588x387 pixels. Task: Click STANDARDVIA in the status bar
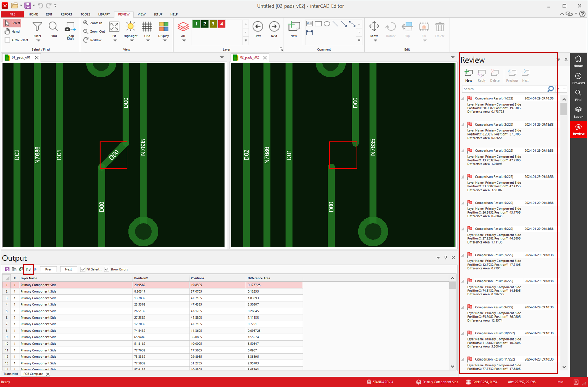380,382
